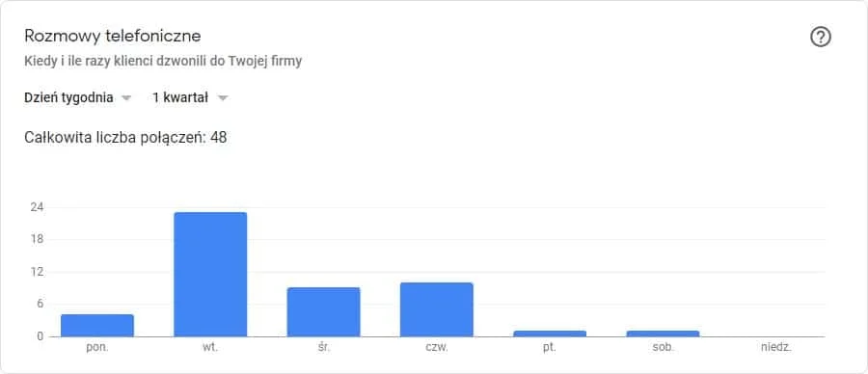This screenshot has width=868, height=374.
Task: Select the small sob. bar
Action: pos(663,334)
